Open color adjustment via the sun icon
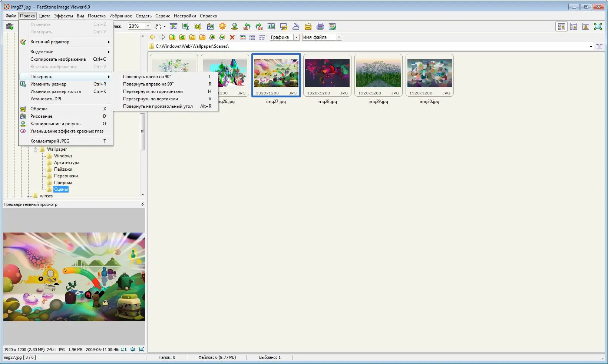 (222, 26)
